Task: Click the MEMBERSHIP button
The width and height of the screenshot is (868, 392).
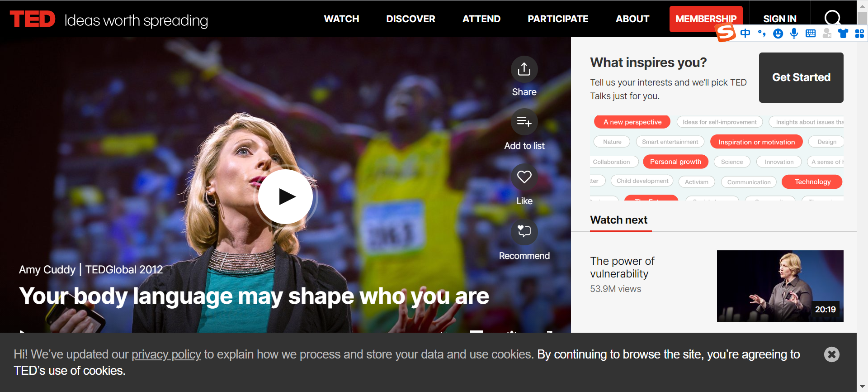Action: pos(706,19)
